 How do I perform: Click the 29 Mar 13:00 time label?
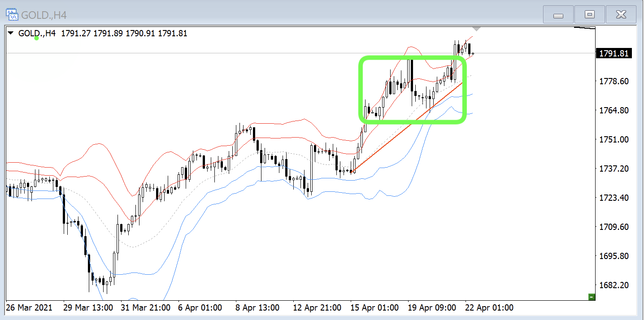click(87, 308)
